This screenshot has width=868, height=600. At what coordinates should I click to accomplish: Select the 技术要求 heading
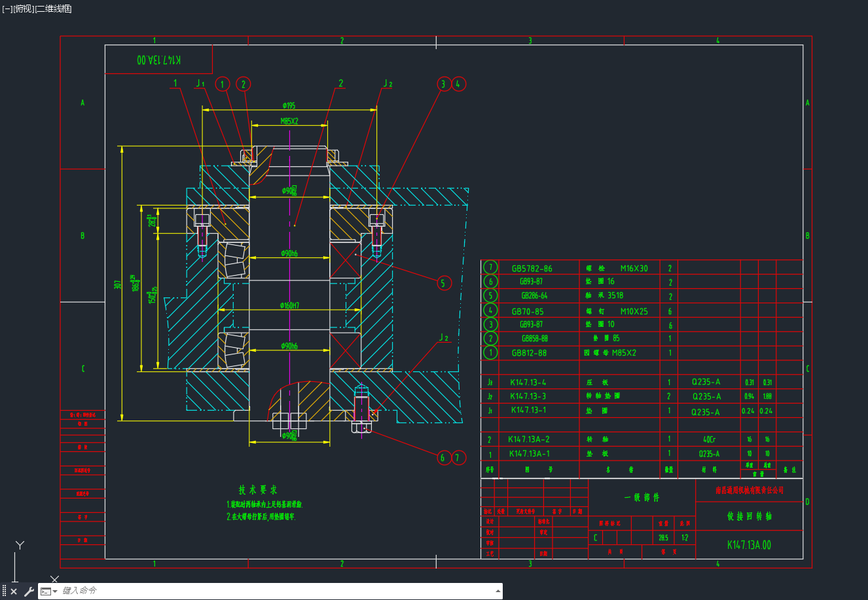[x=258, y=490]
